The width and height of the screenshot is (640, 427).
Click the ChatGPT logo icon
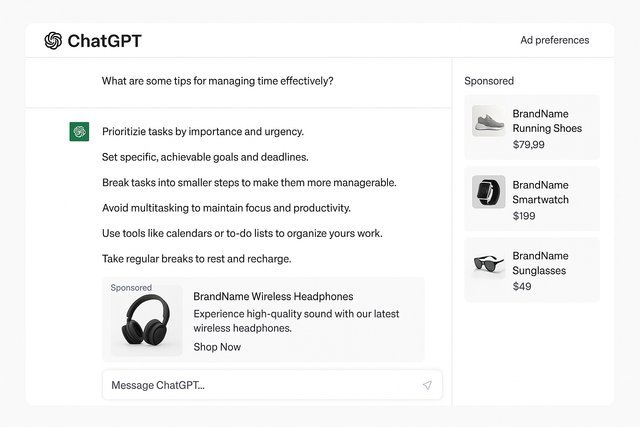point(53,41)
